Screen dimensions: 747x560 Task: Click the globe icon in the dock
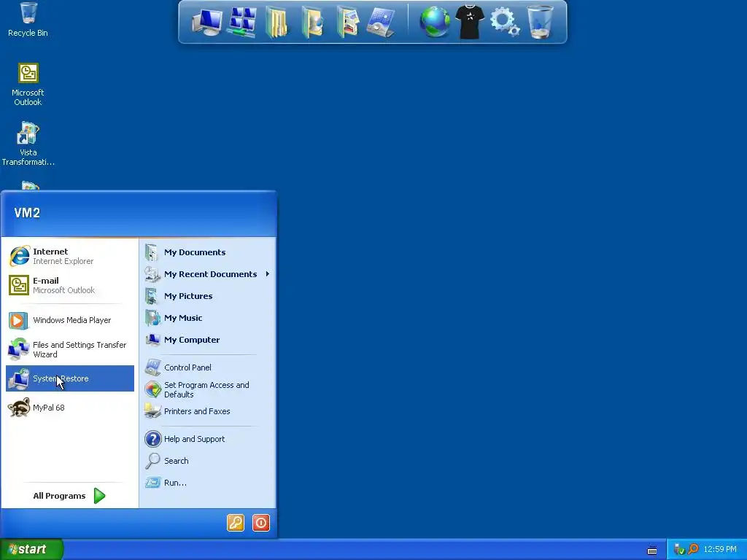pyautogui.click(x=435, y=22)
